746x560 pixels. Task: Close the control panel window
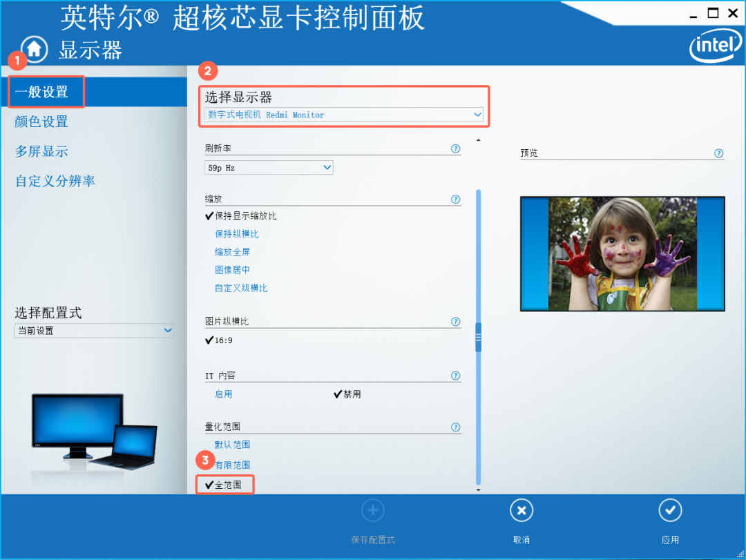click(733, 13)
